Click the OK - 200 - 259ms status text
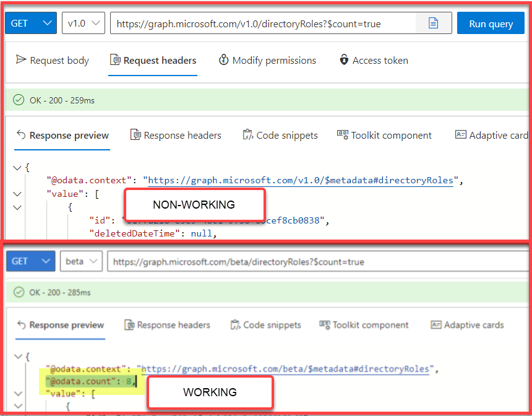532x416 pixels. click(62, 100)
